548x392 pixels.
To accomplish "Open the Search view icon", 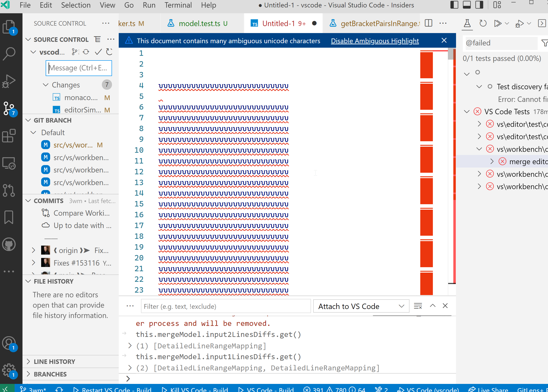I will click(9, 54).
